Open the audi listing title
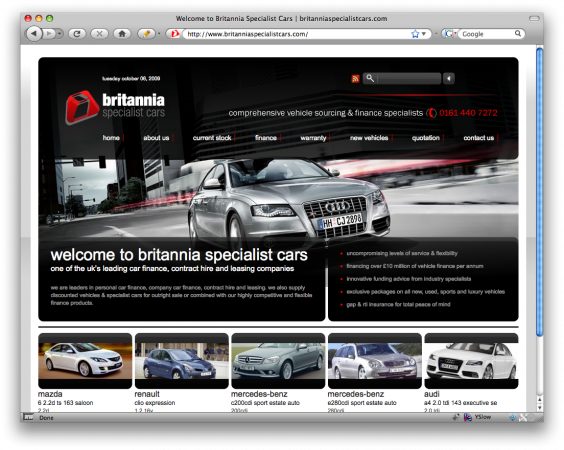Image resolution: width=564 pixels, height=450 pixels. coord(432,394)
